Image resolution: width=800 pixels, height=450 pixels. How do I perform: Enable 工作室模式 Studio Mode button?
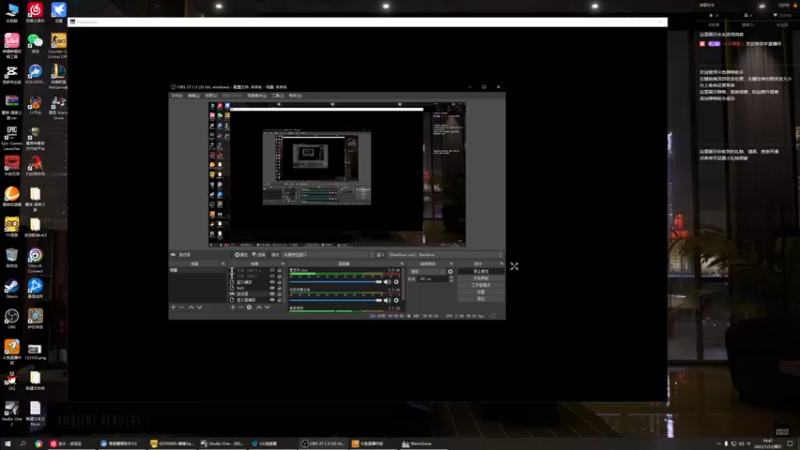click(481, 285)
